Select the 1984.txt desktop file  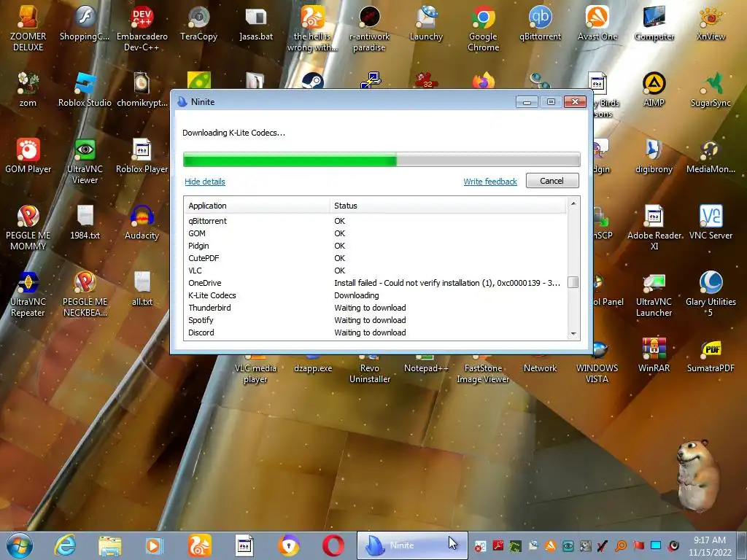tap(85, 222)
